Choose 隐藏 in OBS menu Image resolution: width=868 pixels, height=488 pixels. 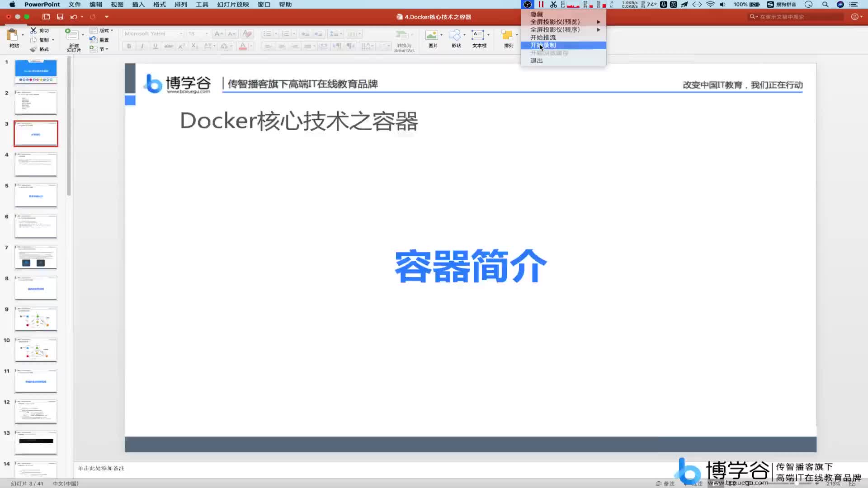tap(563, 14)
